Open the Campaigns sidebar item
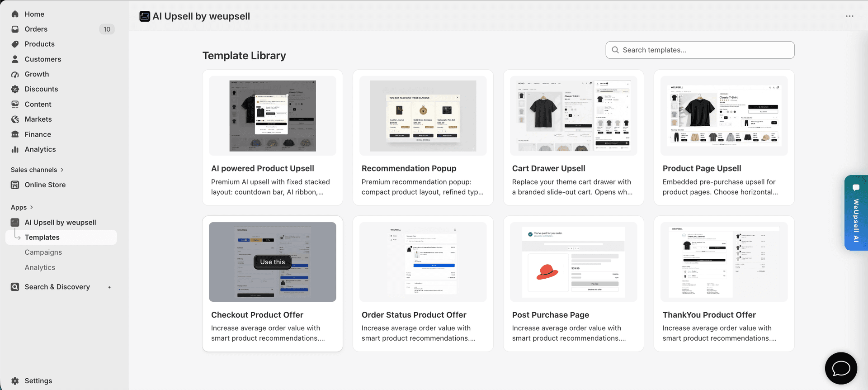Screen dimensions: 868x390 tap(43, 252)
